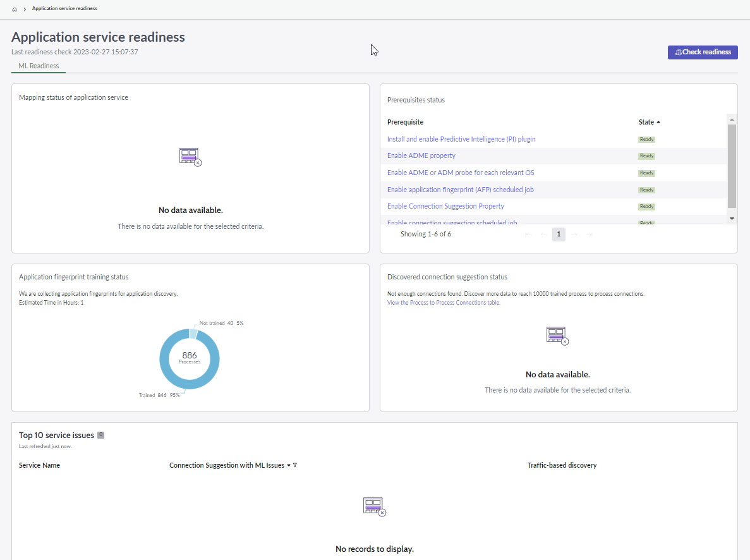750x560 pixels.
Task: Click Application service readiness breadcrumb
Action: coord(64,9)
